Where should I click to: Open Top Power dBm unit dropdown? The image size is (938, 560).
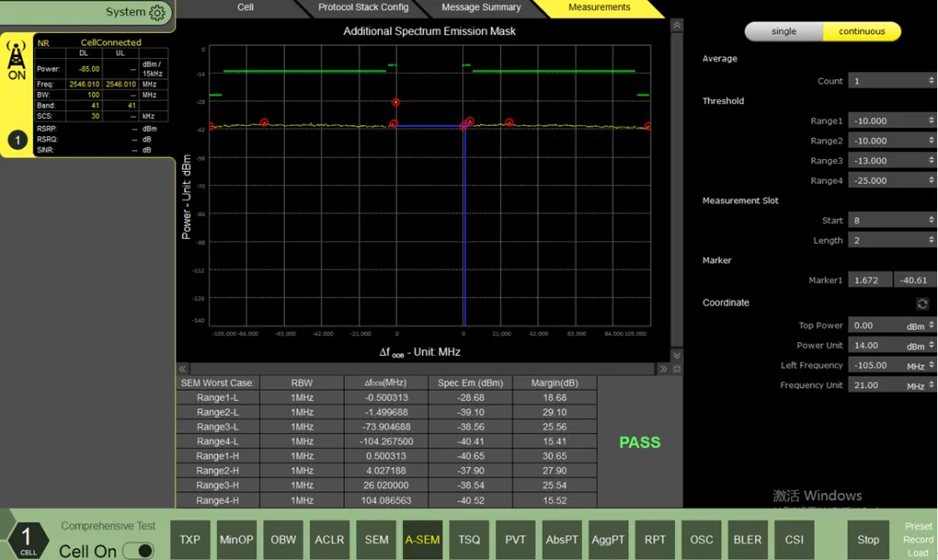(x=920, y=326)
